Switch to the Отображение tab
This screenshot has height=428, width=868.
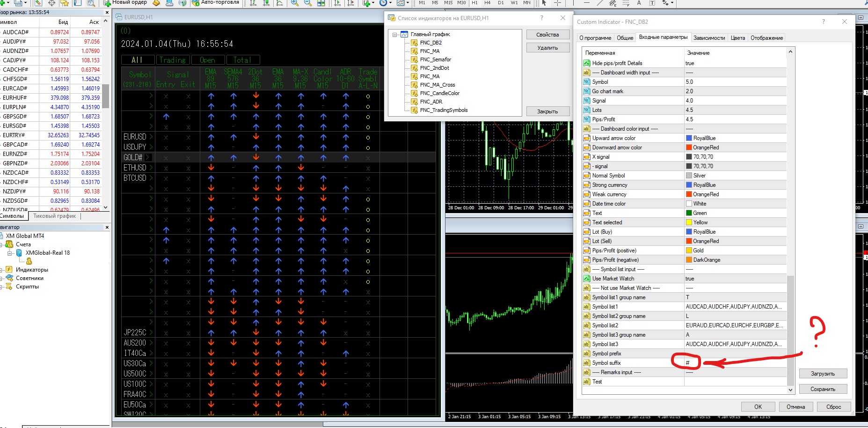(766, 38)
